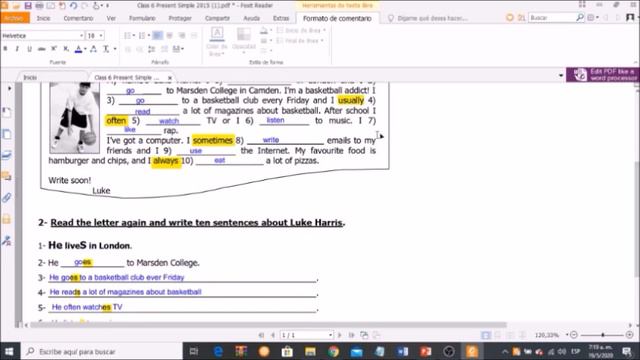Toggle Superscript formatting
The height and width of the screenshot is (360, 640).
[x=53, y=49]
